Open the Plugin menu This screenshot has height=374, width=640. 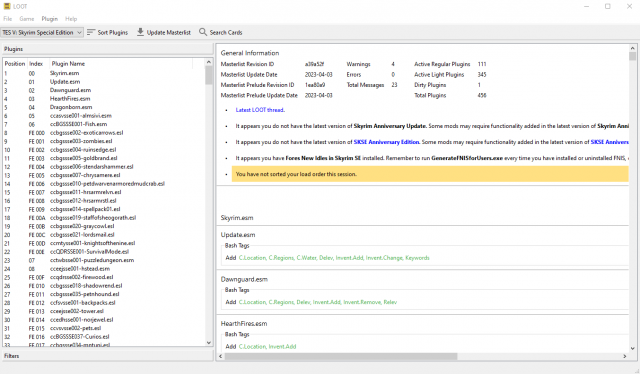49,19
